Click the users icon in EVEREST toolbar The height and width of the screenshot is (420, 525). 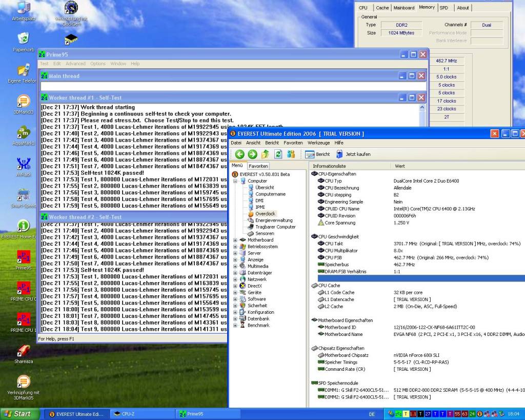(x=291, y=154)
